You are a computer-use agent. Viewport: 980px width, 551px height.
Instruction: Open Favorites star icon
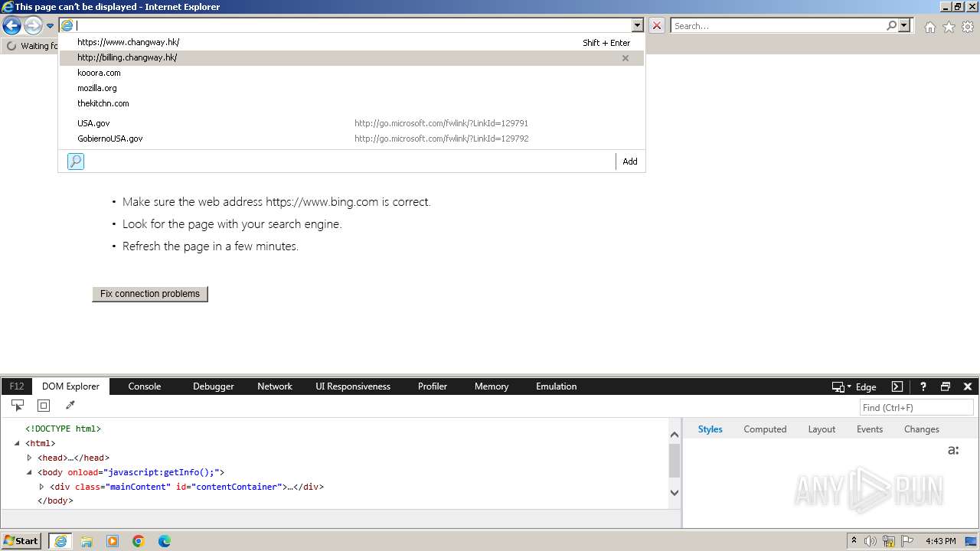click(x=949, y=27)
